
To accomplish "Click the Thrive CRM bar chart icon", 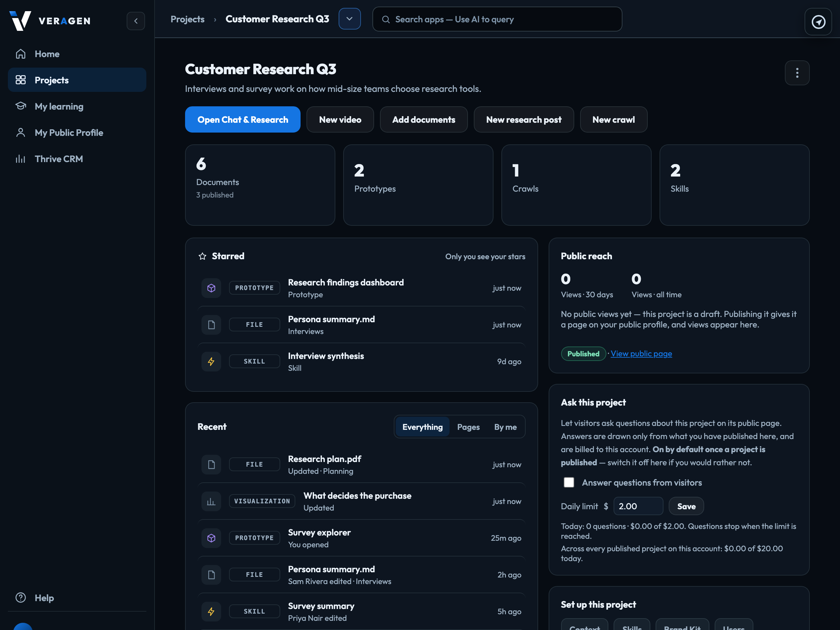I will (x=20, y=159).
